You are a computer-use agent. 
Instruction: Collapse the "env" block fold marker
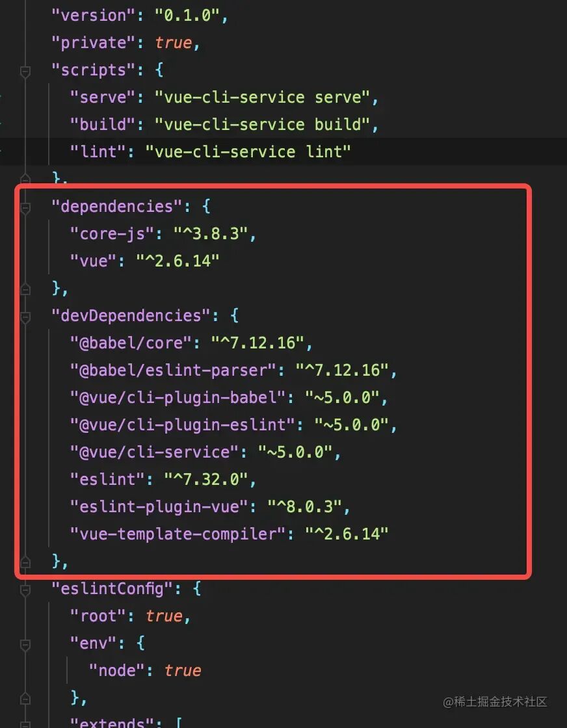(x=25, y=644)
